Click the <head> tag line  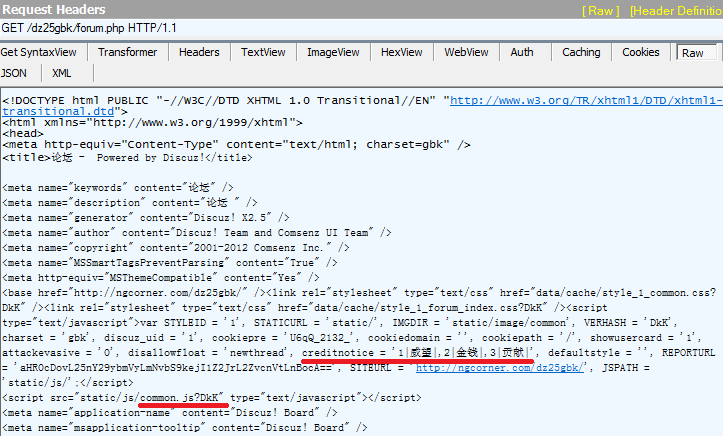pos(23,134)
